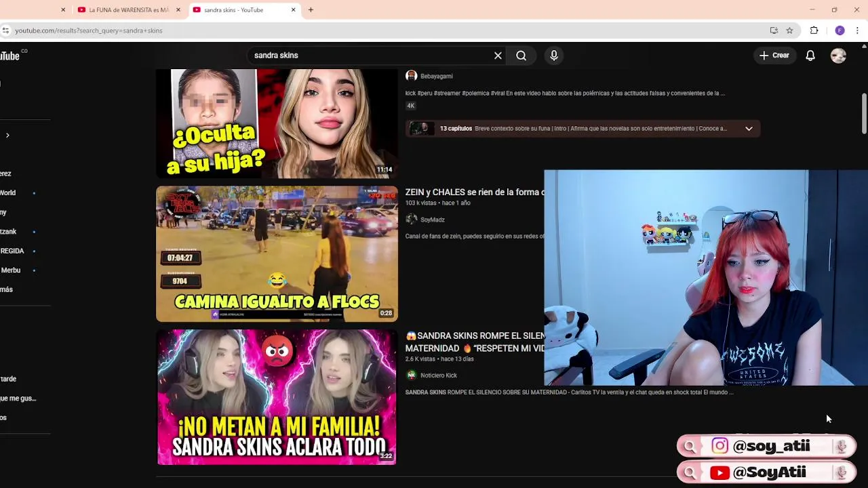Click '2,6 K vistas • hace 13 días' metadata
Screen dimensions: 868x488
[x=439, y=359]
